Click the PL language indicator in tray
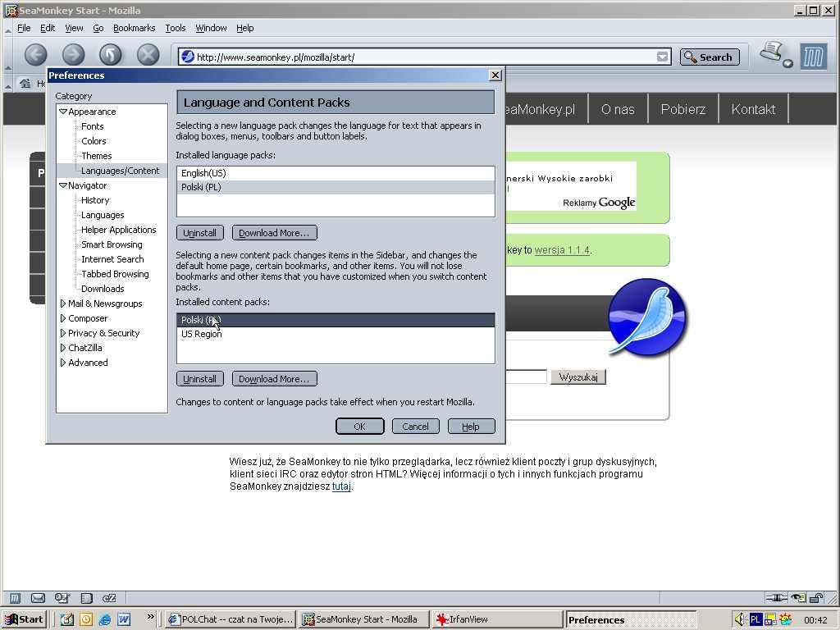The image size is (840, 630). pyautogui.click(x=756, y=619)
